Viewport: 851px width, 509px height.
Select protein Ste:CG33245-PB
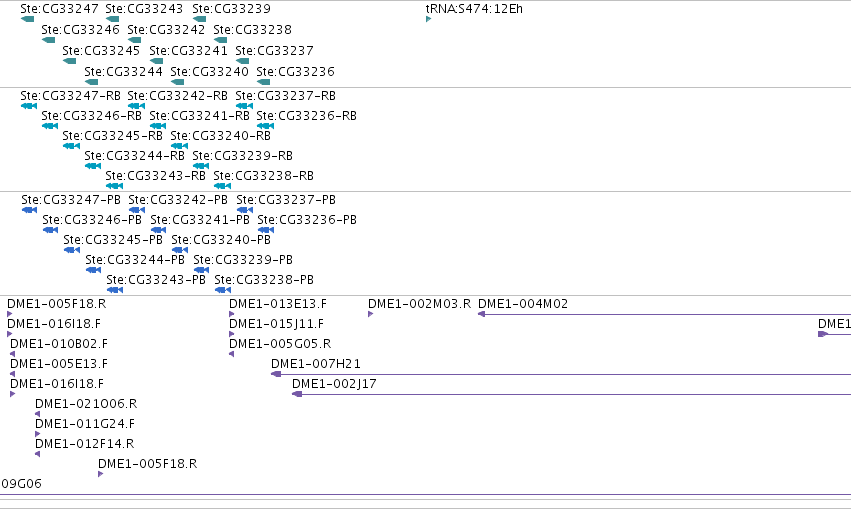click(x=113, y=240)
